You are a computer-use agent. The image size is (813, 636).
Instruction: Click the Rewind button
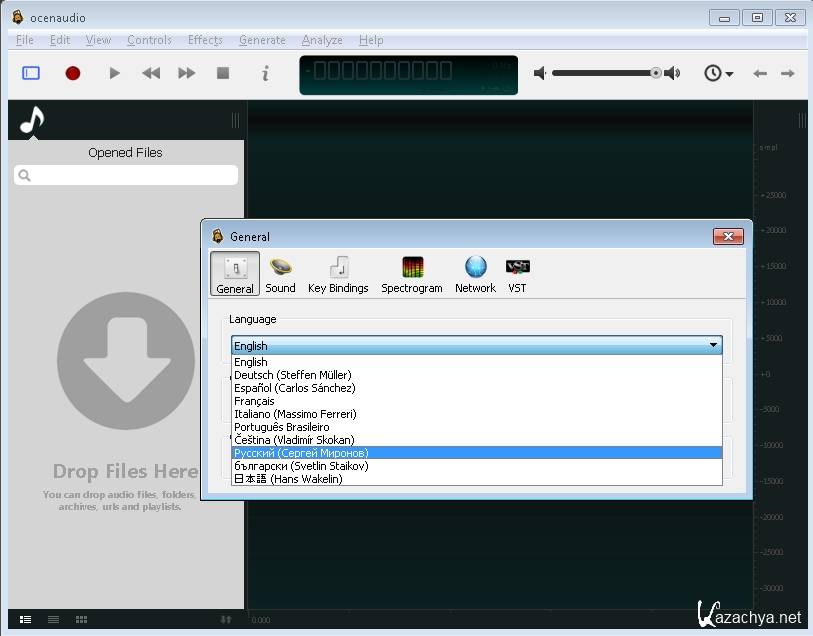click(x=151, y=73)
